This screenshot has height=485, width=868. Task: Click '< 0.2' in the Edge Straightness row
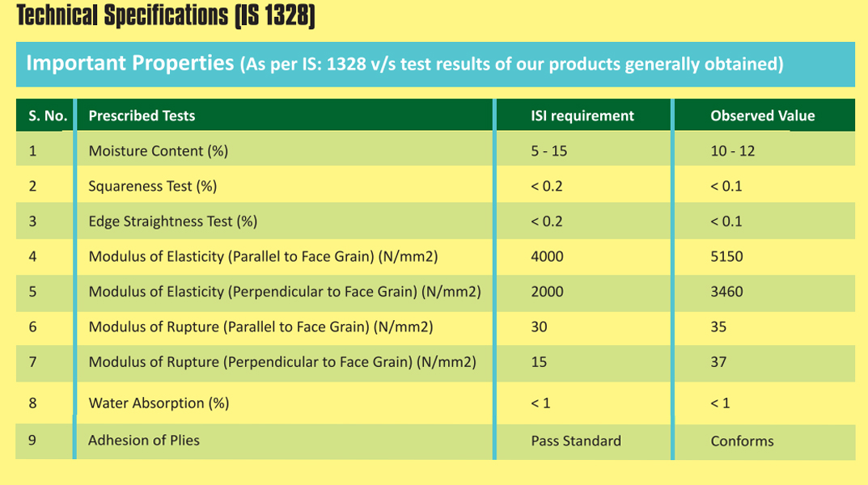[x=546, y=221]
